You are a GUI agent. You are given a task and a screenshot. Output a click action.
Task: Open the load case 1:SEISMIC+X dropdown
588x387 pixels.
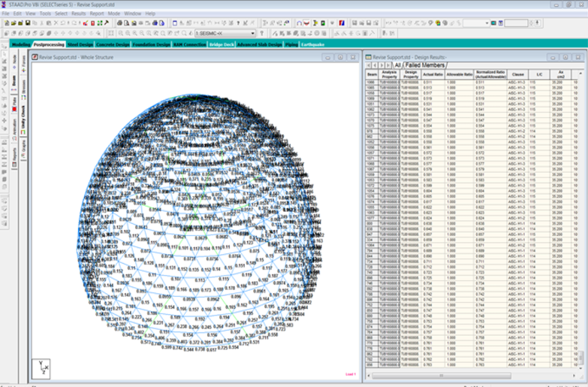click(x=252, y=33)
